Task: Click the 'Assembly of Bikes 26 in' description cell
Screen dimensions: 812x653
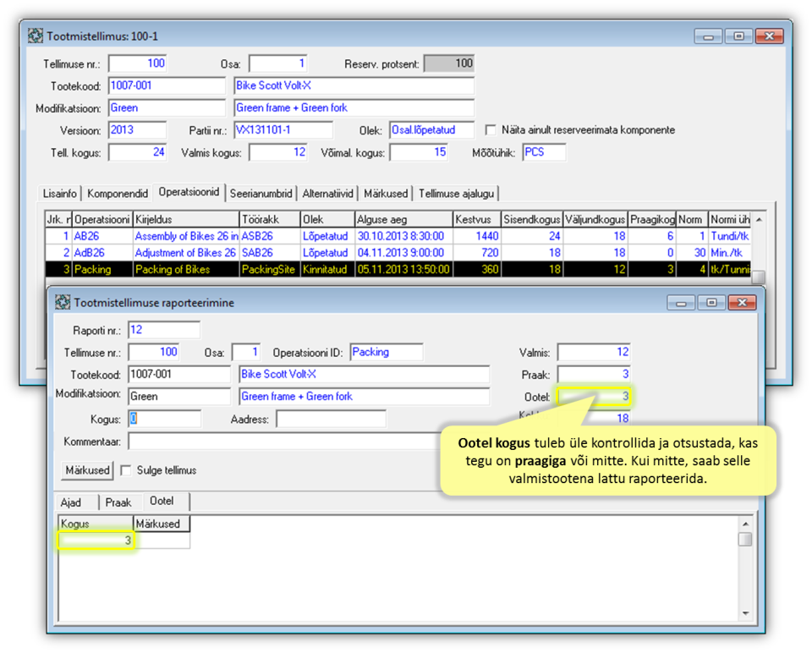Action: point(186,236)
